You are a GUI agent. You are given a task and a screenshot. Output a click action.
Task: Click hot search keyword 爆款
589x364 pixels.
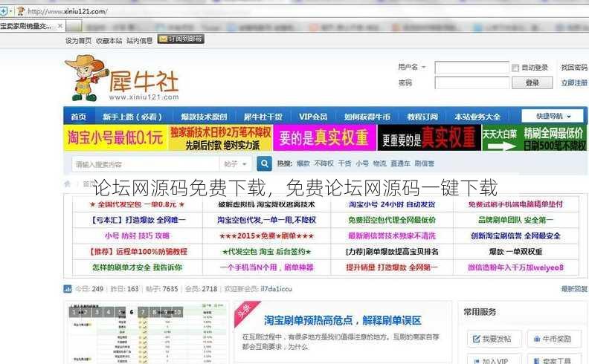pyautogui.click(x=303, y=163)
